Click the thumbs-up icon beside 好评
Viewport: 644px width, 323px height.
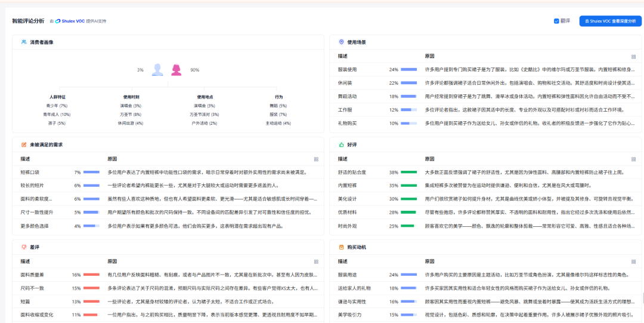pos(341,145)
